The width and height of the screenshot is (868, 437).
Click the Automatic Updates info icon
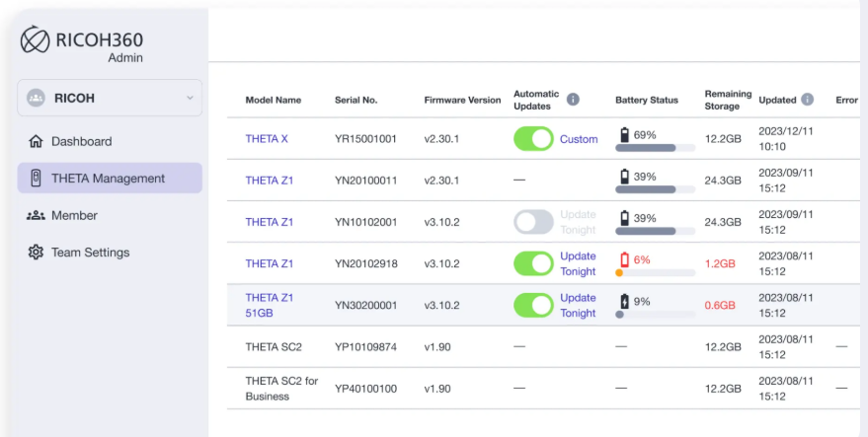coord(573,100)
